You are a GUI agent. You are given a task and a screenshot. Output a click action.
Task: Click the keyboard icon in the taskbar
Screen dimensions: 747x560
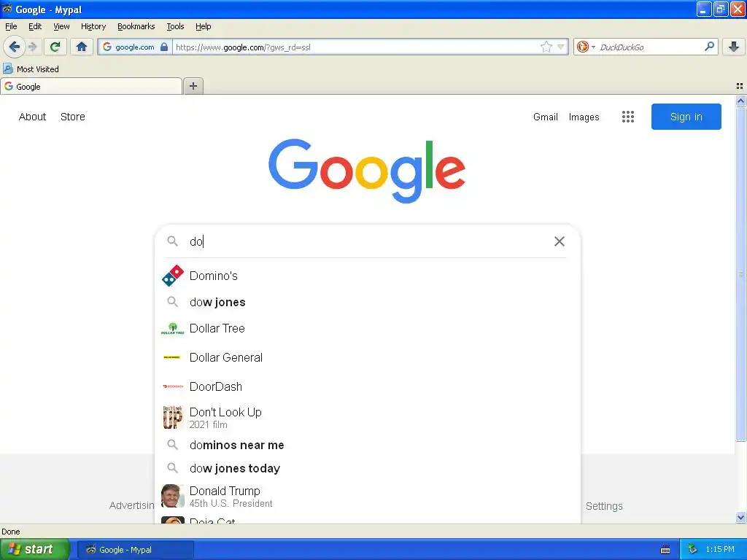tap(665, 550)
